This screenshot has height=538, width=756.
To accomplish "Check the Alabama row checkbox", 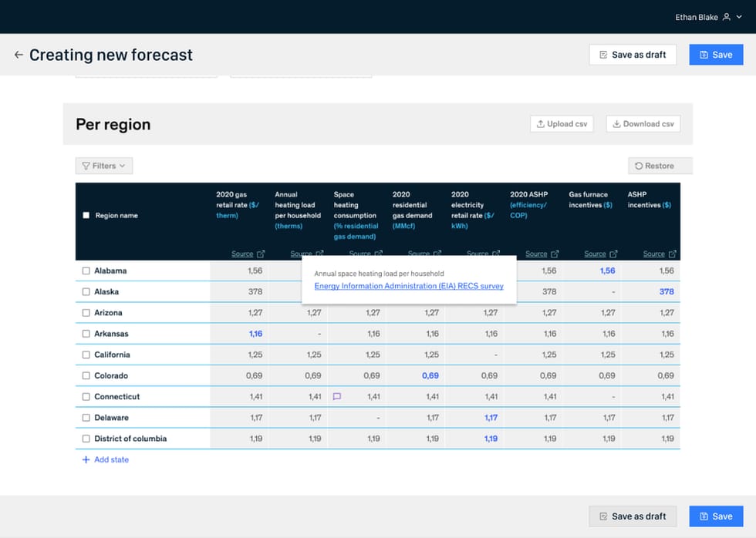I will (86, 271).
